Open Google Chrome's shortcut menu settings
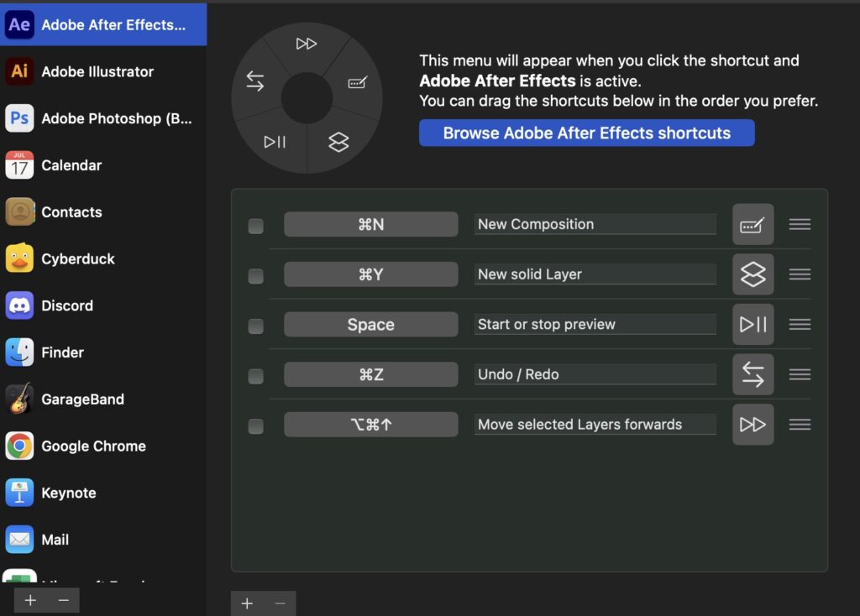Screen dimensions: 860x616 click(x=103, y=446)
